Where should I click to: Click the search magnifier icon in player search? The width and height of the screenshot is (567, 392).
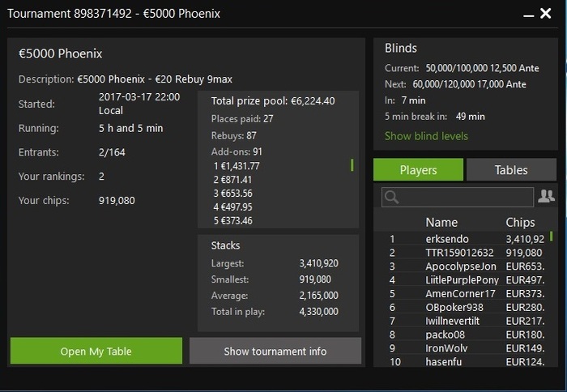click(x=391, y=197)
